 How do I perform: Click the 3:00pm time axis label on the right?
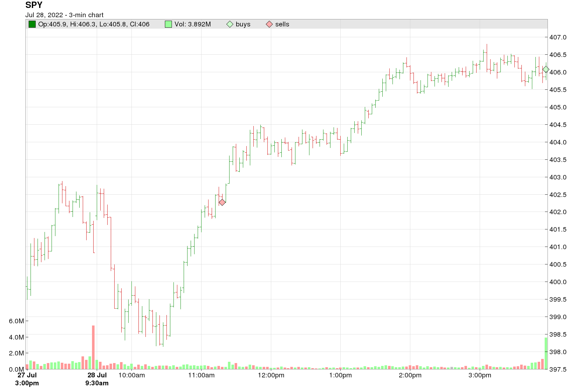coord(480,375)
